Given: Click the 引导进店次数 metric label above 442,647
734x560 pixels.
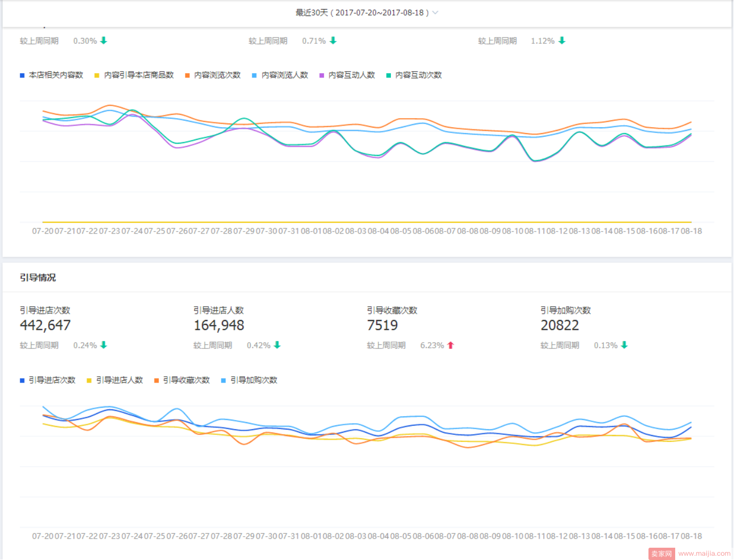Looking at the screenshot, I should click(x=45, y=310).
